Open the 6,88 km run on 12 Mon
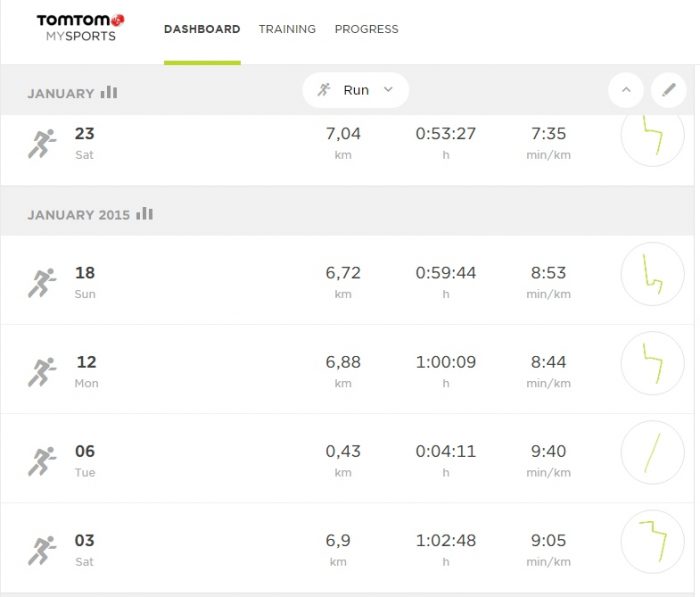 click(x=347, y=369)
